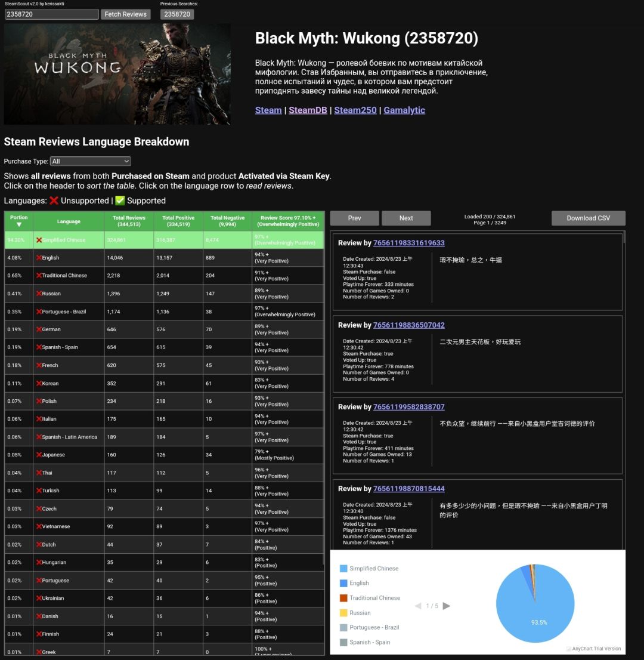Select the Turkish language row
644x660 pixels.
(x=164, y=491)
